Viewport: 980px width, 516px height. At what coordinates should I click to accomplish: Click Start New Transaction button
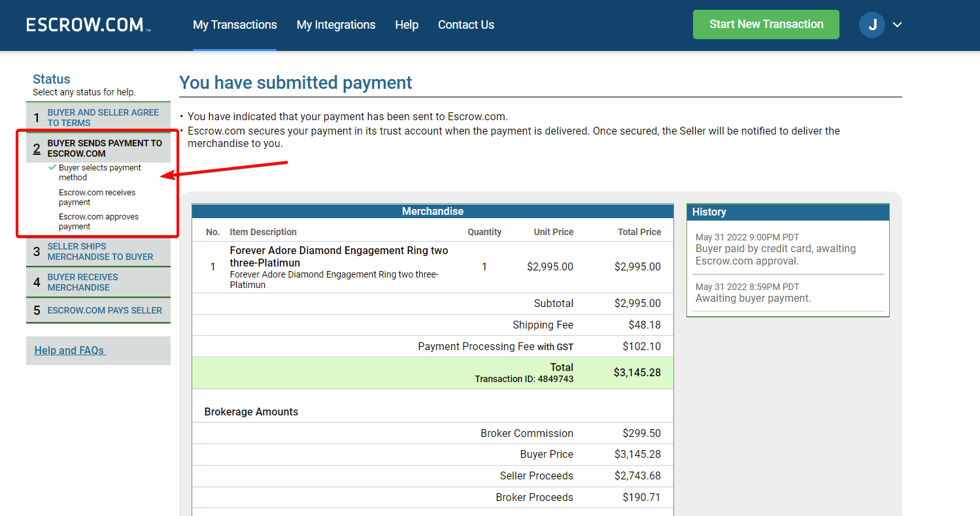pos(766,24)
